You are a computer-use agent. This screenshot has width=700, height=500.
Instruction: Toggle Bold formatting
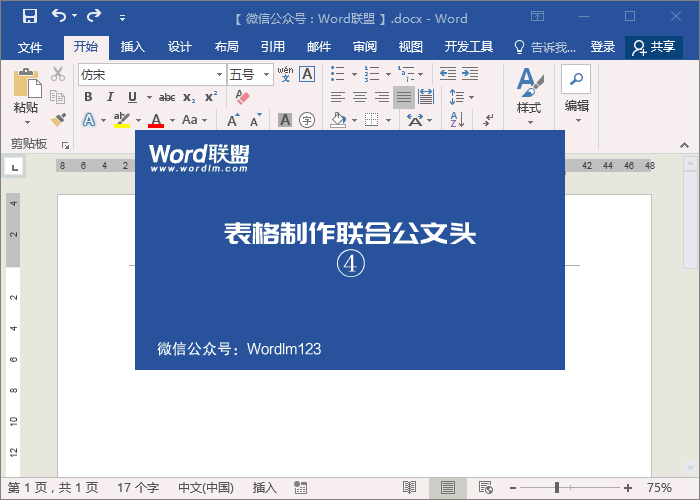pyautogui.click(x=88, y=97)
